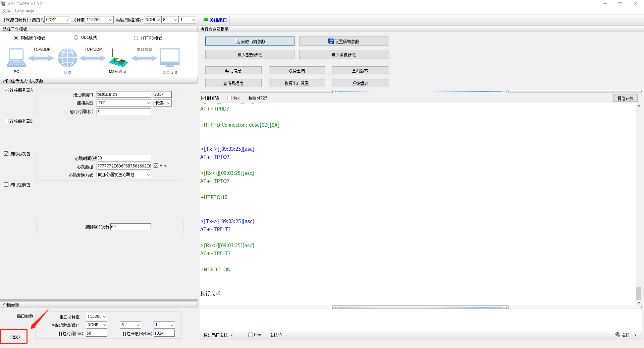Click the reset count button

tap(625, 98)
